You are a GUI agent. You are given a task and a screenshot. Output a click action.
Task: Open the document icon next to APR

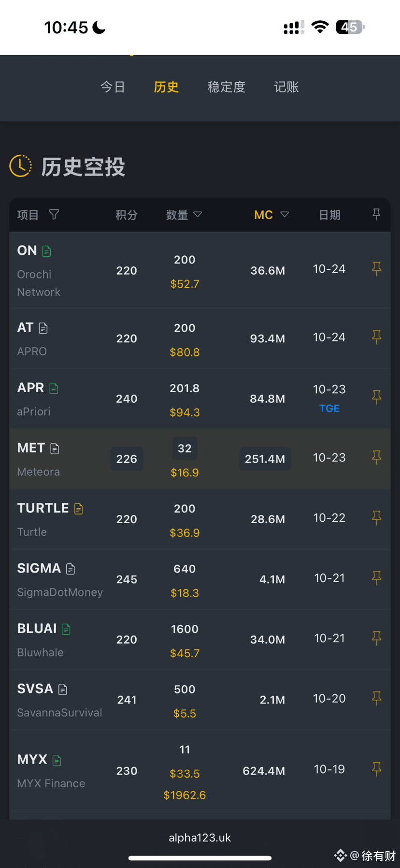(54, 388)
